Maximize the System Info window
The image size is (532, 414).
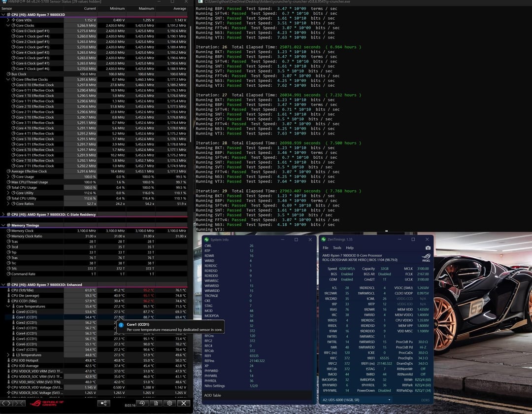(296, 240)
